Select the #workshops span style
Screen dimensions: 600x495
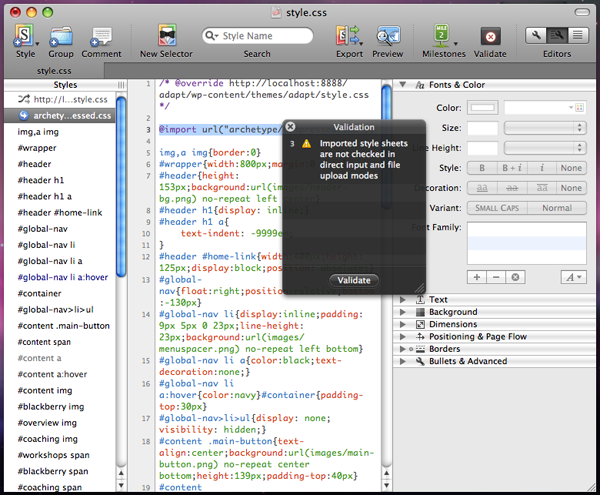(x=53, y=455)
